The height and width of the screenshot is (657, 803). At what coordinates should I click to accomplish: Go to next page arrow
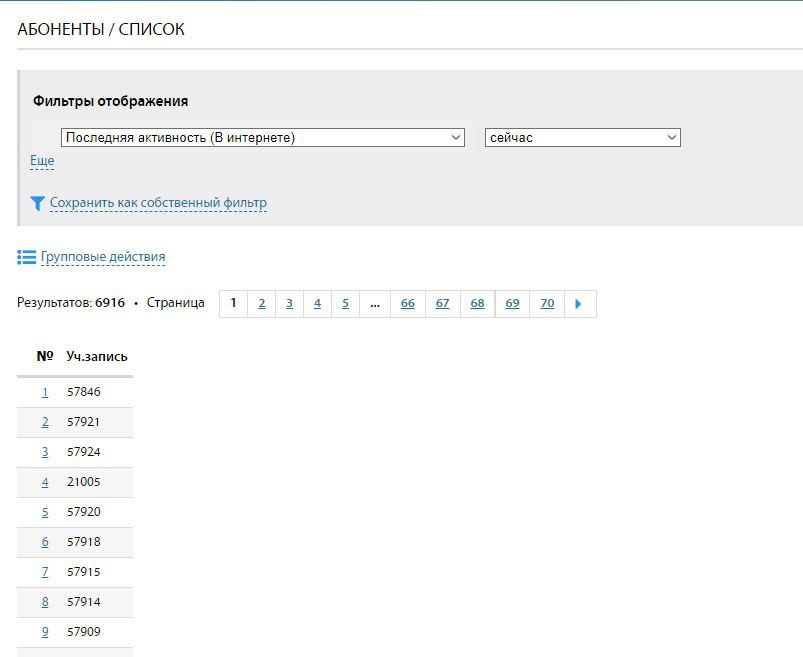tap(579, 304)
